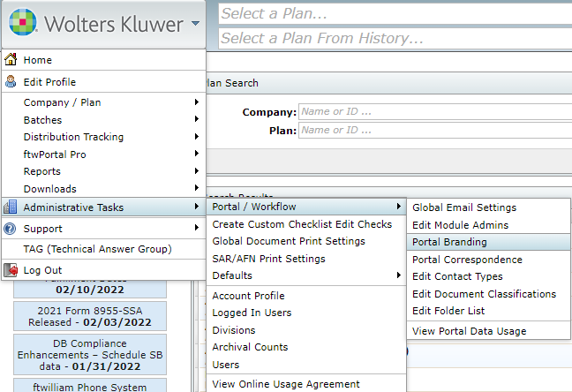572x392 pixels.
Task: Open SAR/AFN Print Settings
Action: point(306,259)
